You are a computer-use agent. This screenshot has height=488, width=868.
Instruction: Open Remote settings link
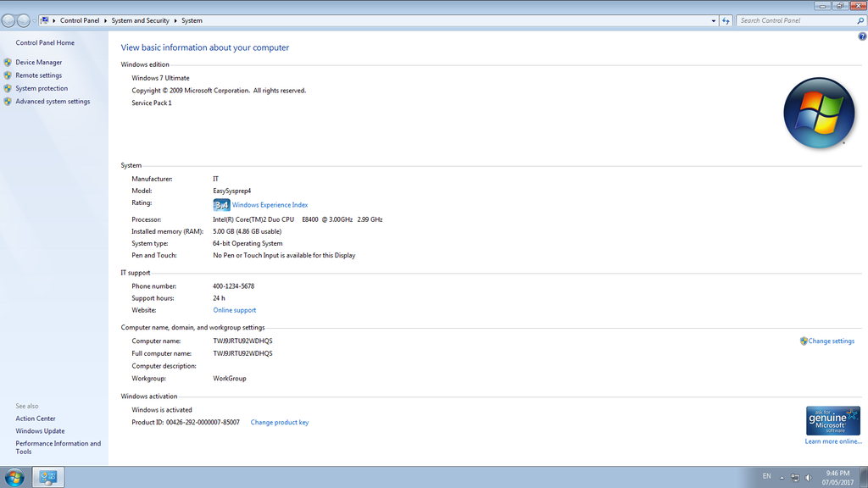coord(39,75)
